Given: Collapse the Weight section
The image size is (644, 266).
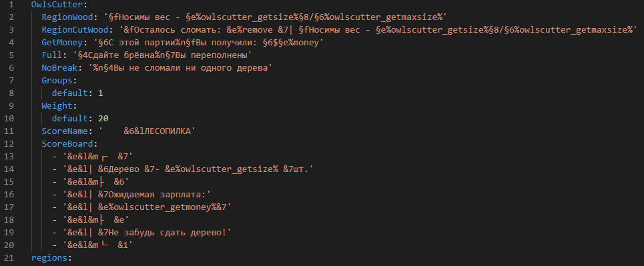Looking at the screenshot, I should tap(57, 106).
